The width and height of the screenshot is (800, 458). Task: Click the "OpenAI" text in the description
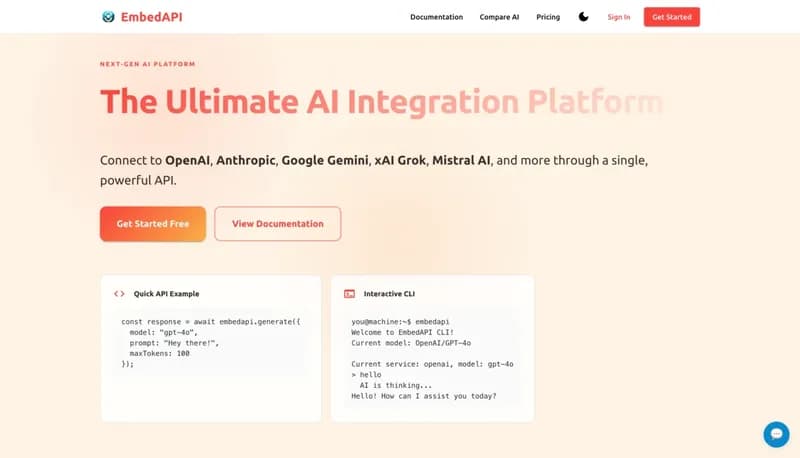(x=187, y=160)
